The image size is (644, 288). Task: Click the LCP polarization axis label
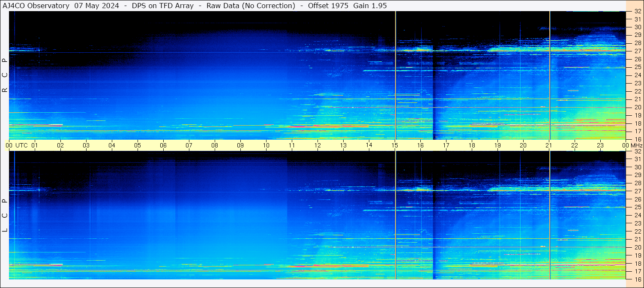click(x=5, y=216)
